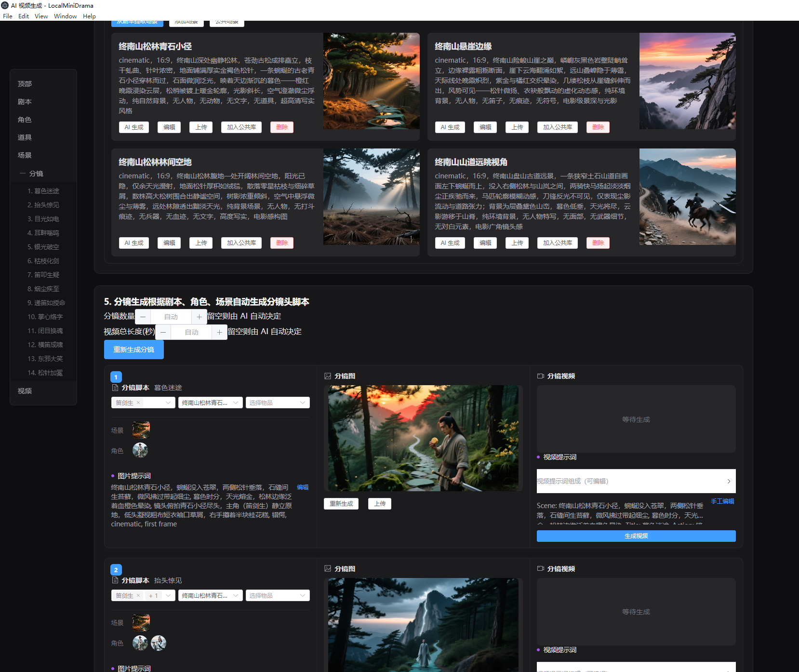Click 编辑 link for shot 1 图片提示词
The height and width of the screenshot is (672, 799).
(303, 487)
